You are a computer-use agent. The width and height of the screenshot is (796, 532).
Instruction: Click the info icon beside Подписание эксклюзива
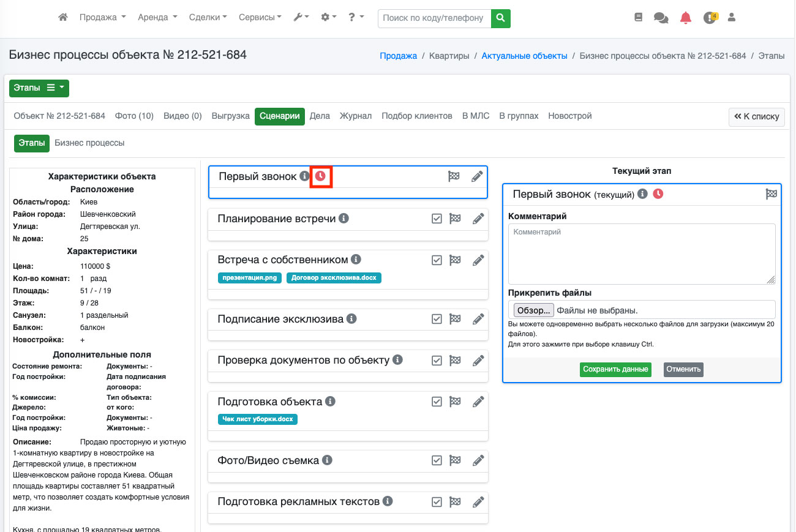point(351,319)
